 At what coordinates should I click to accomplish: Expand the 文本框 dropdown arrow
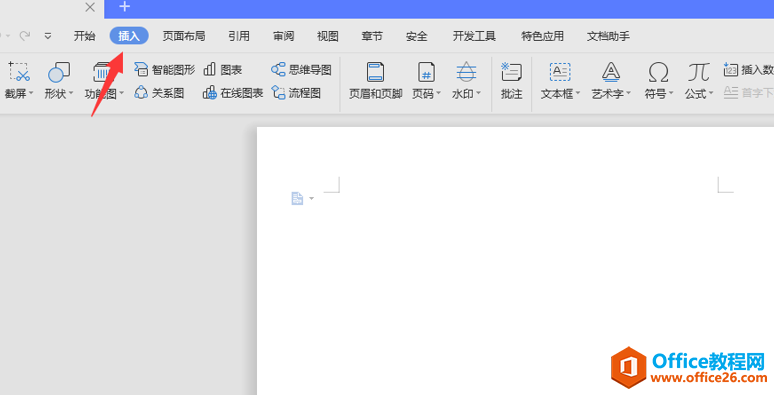pos(578,93)
